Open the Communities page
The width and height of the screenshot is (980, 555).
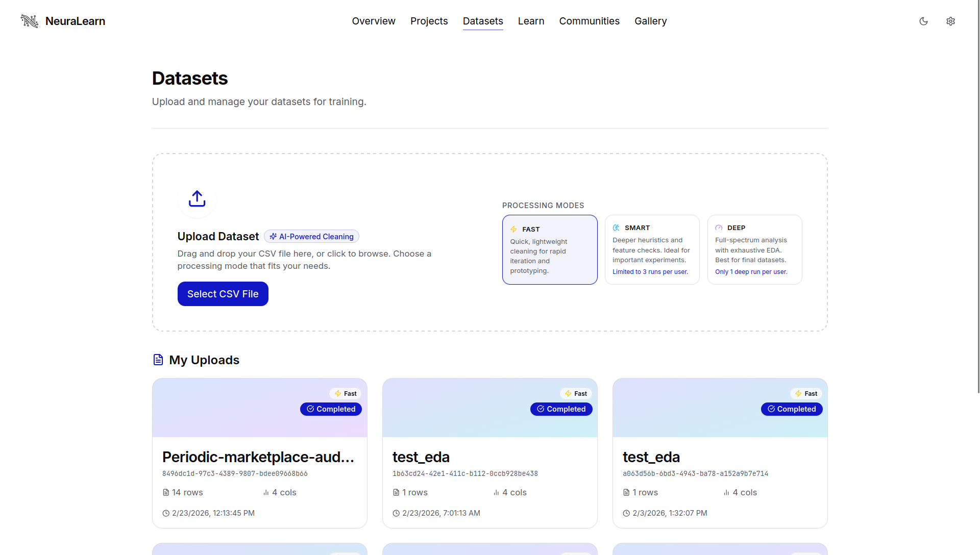[x=589, y=21]
